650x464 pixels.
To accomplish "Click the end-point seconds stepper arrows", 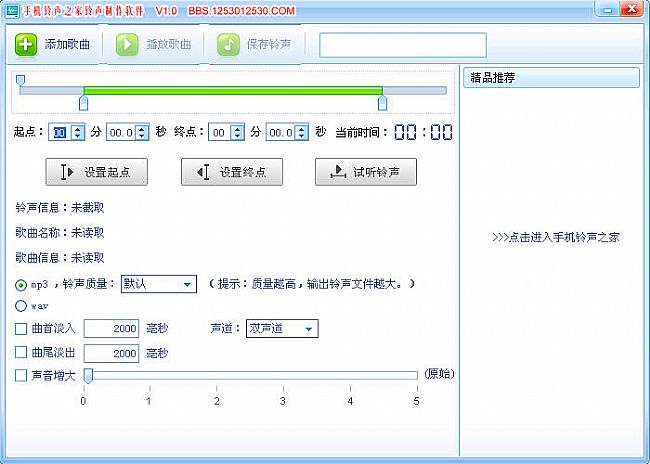I will (301, 132).
